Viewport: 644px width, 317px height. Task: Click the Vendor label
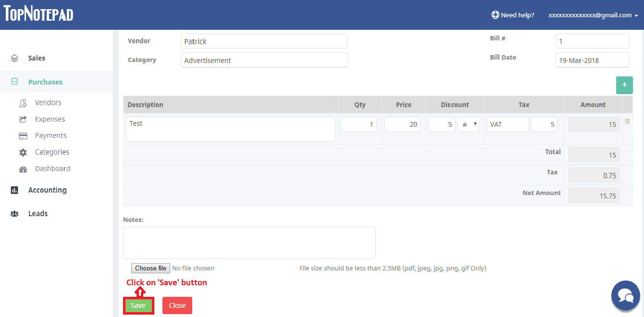coord(139,41)
